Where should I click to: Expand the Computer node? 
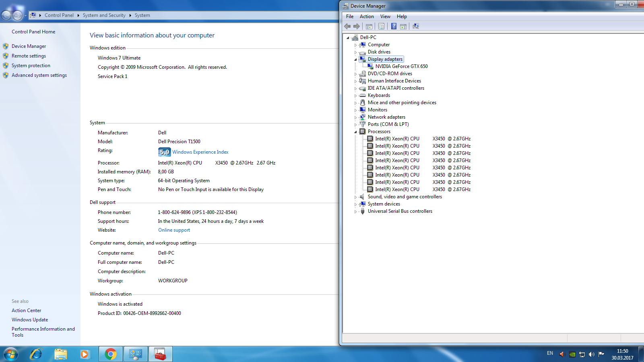point(355,45)
